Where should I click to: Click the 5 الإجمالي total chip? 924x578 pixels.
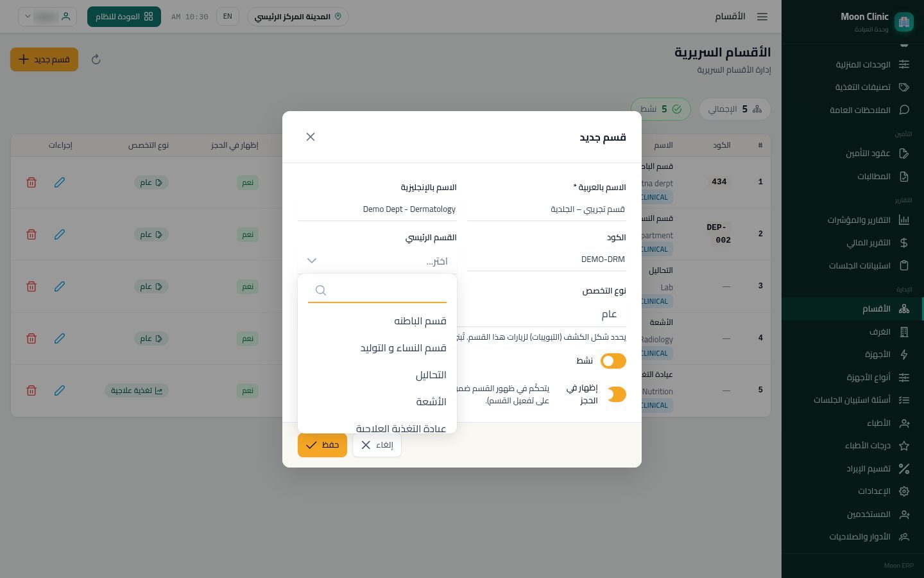[x=735, y=109]
